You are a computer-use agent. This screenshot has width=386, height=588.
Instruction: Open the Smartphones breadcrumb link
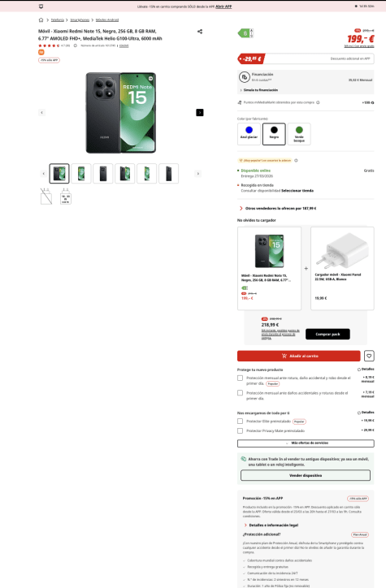80,19
